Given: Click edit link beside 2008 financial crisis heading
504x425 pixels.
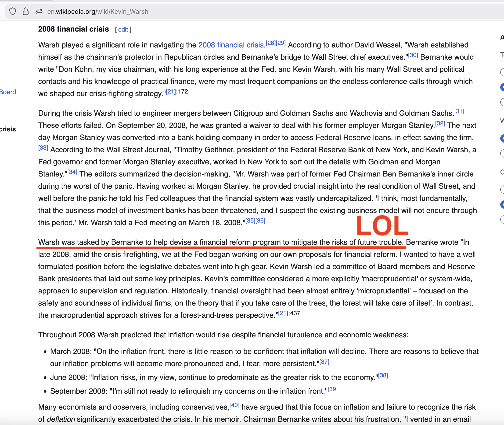Looking at the screenshot, I should point(123,30).
